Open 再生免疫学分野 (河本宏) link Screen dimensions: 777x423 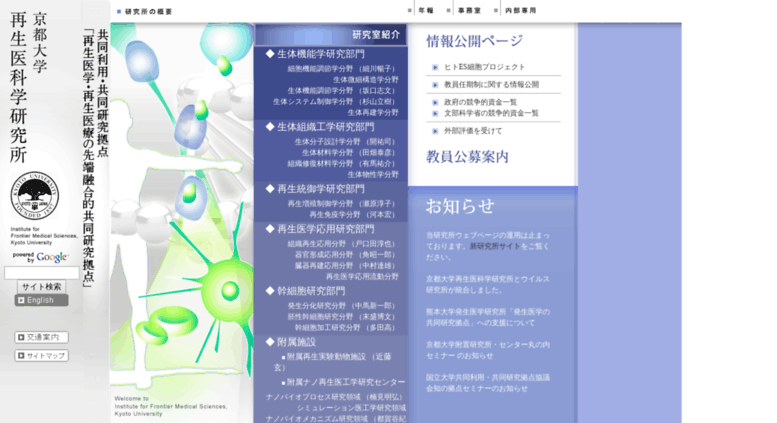coord(353,214)
